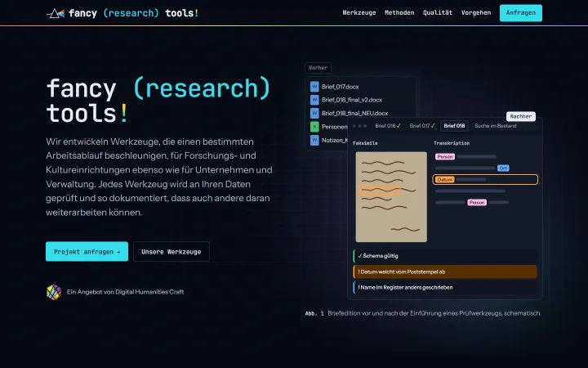588x368 pixels.
Task: Click the first pink Person tag
Action: [x=445, y=156]
